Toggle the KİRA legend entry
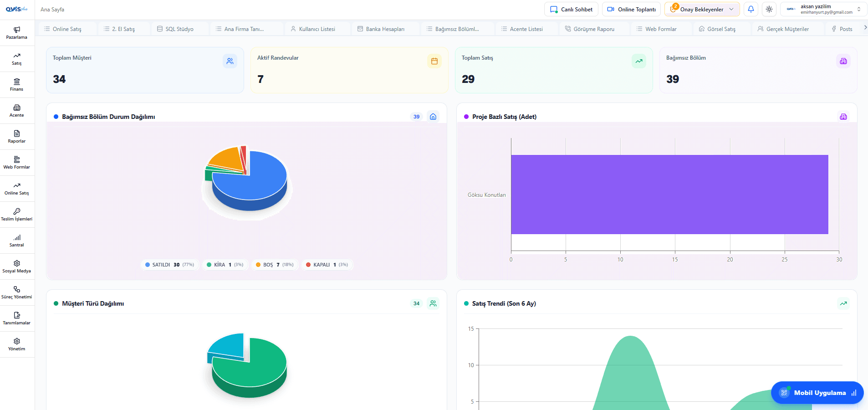This screenshot has height=410, width=868. [x=225, y=265]
